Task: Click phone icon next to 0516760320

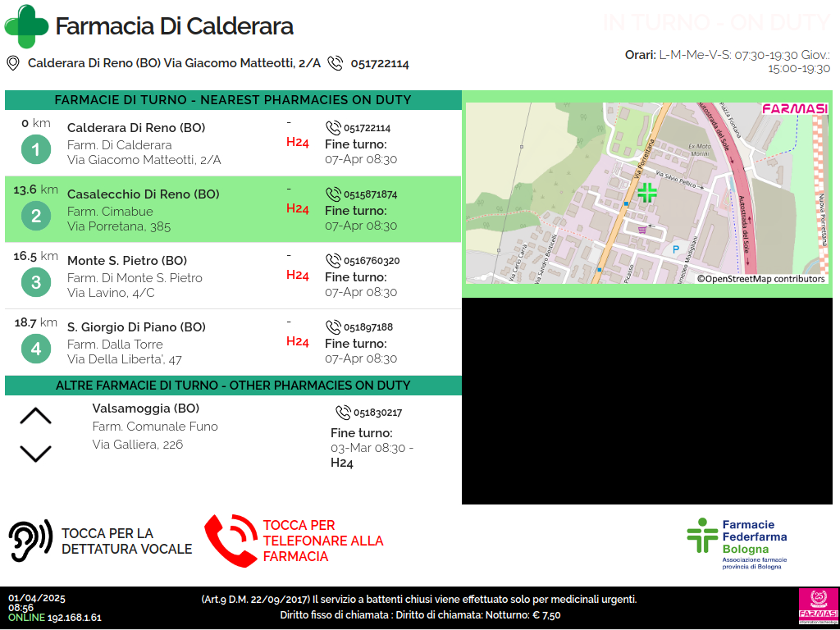Action: pos(333,261)
